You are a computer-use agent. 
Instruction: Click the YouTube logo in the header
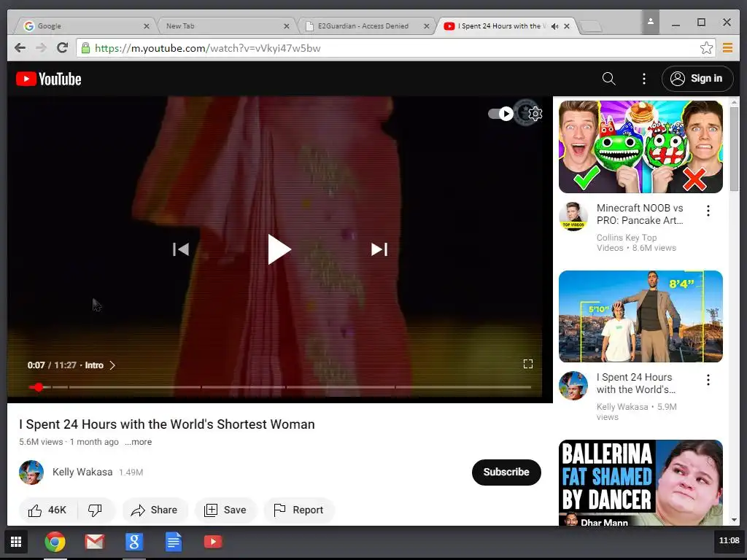pyautogui.click(x=49, y=79)
